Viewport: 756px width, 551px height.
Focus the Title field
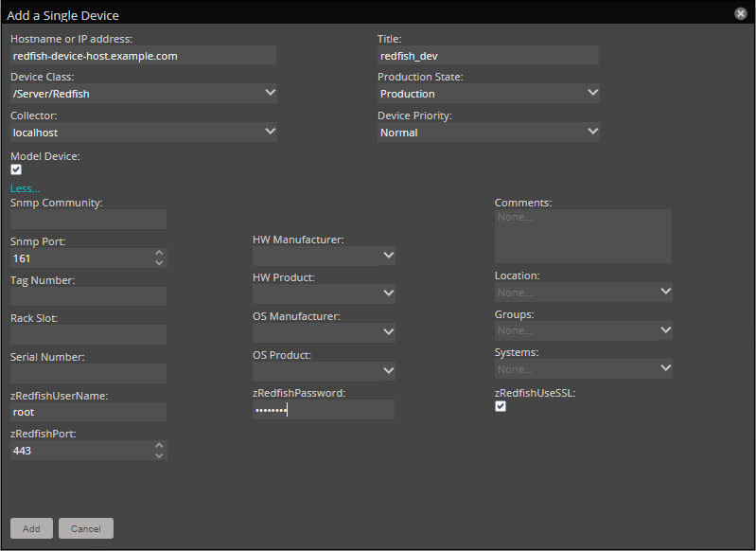[488, 56]
